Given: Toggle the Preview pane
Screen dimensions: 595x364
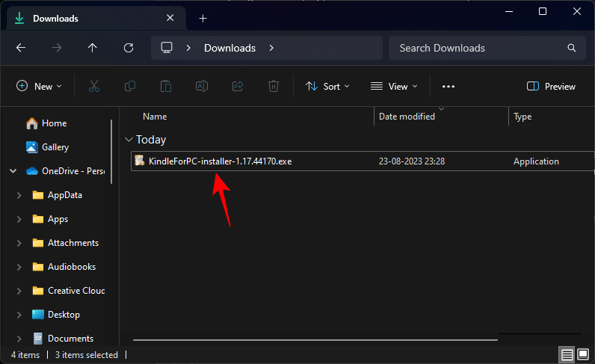Looking at the screenshot, I should coord(551,87).
